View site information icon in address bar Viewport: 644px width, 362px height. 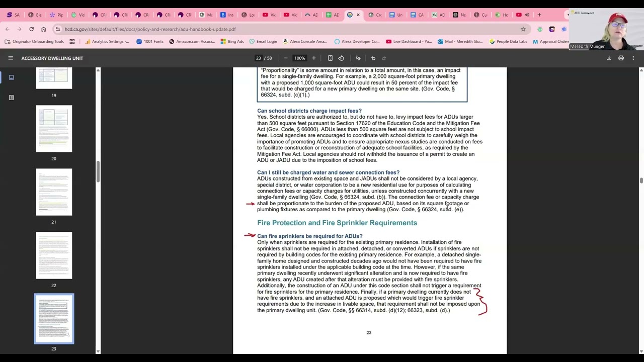coord(58,29)
